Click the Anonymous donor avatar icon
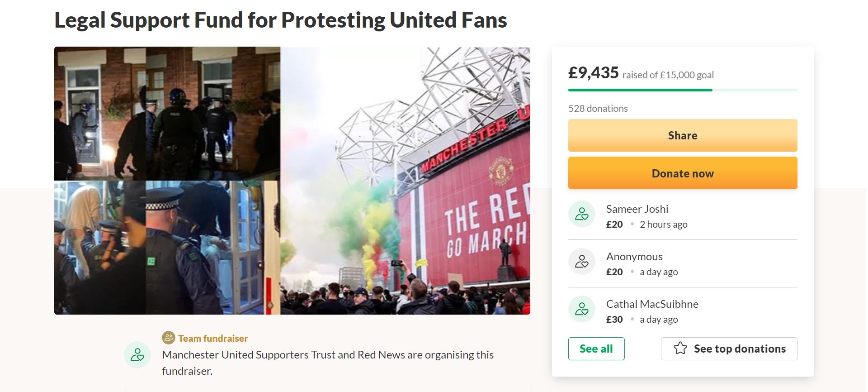Image resolution: width=868 pixels, height=392 pixels. click(581, 262)
